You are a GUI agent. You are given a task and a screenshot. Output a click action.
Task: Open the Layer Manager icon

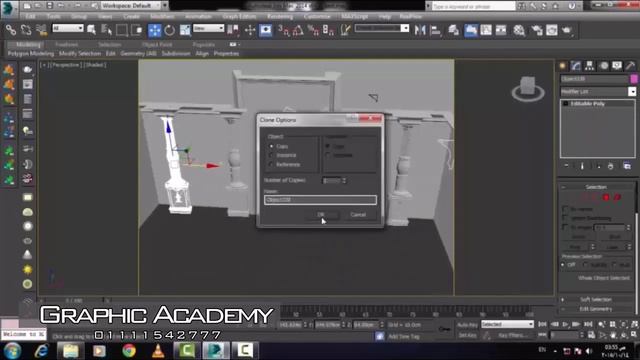[x=453, y=30]
